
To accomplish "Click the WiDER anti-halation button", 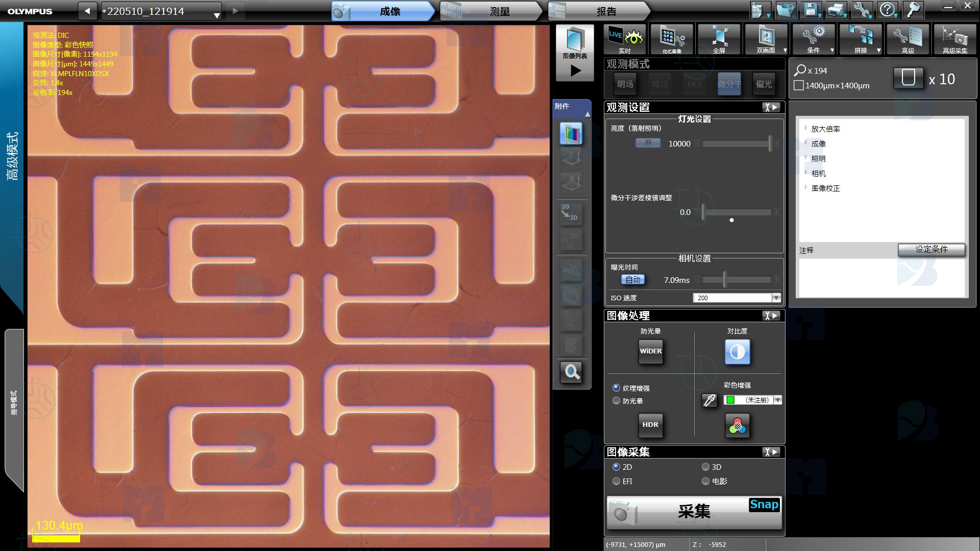I will coord(650,351).
